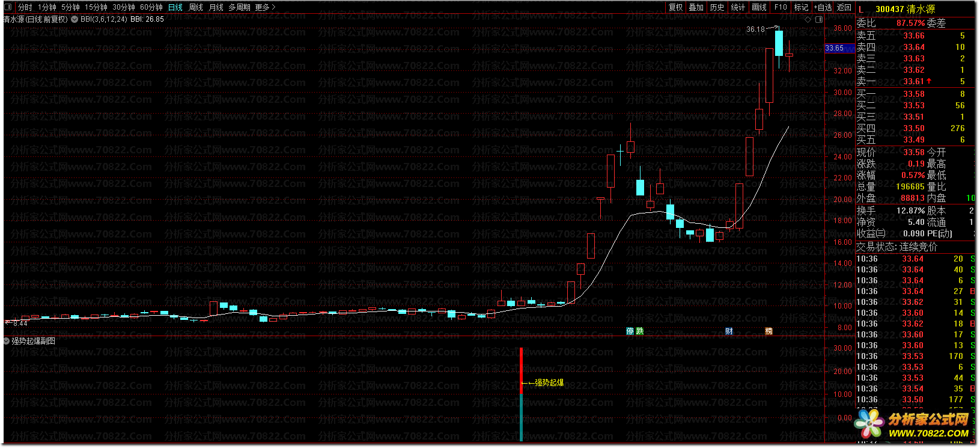The height and width of the screenshot is (448, 980).
Task: Click the 停 event marker on the chart
Action: click(x=630, y=331)
